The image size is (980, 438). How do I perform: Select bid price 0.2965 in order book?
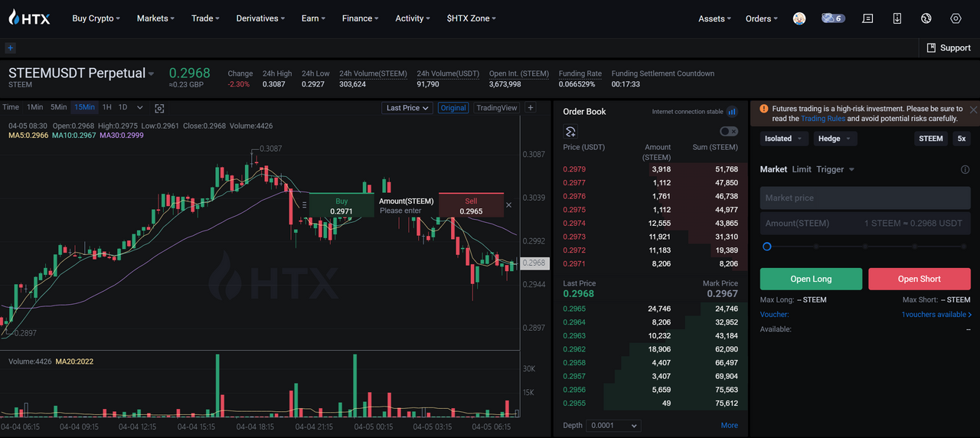[x=574, y=309]
